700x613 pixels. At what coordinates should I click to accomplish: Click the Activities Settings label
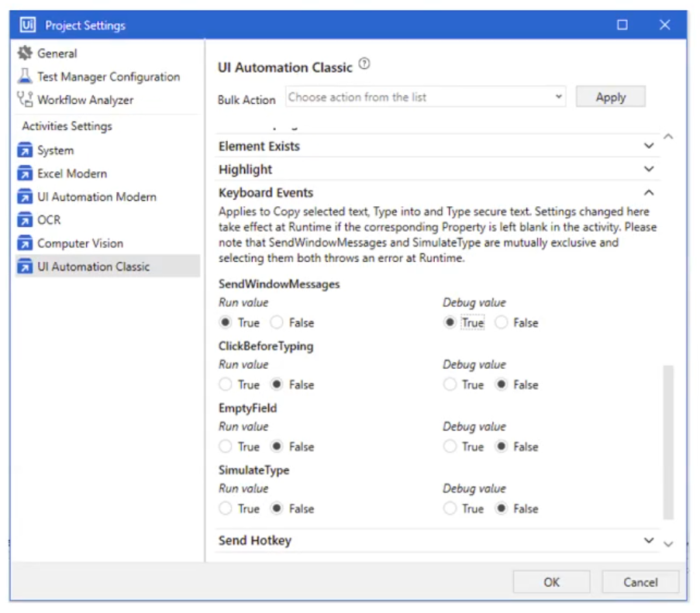click(x=67, y=126)
